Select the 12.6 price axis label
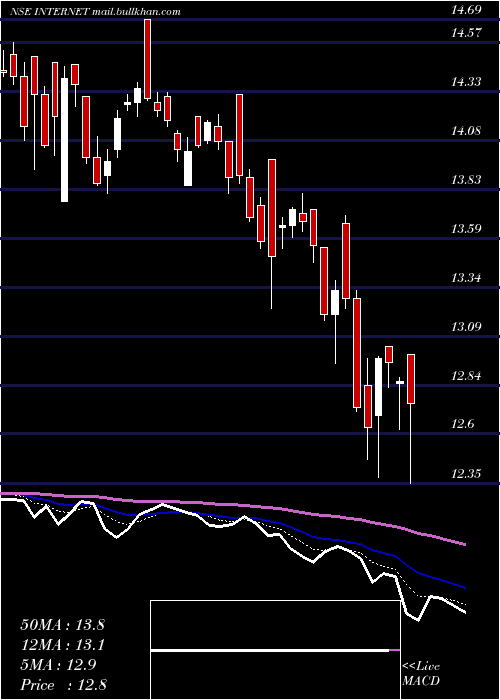The height and width of the screenshot is (700, 500). pyautogui.click(x=463, y=424)
